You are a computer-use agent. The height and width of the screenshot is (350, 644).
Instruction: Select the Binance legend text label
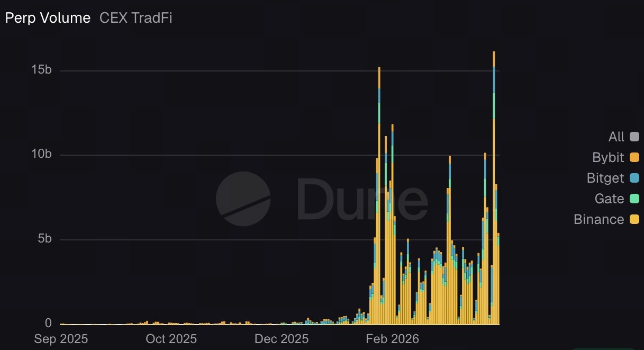598,219
